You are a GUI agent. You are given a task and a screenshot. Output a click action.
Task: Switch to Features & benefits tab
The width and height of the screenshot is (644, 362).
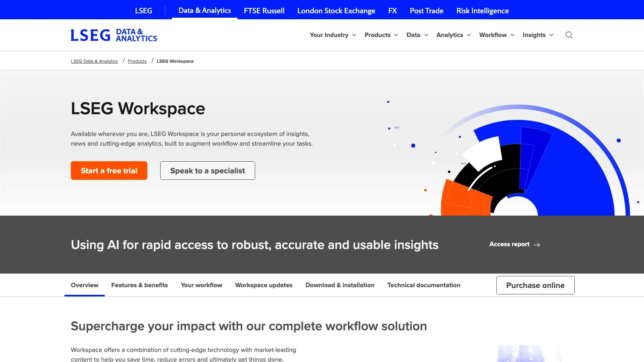[x=139, y=285]
